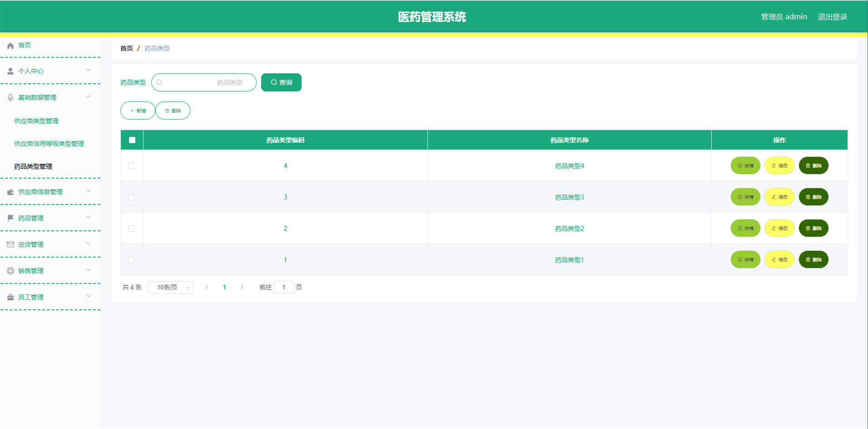Viewport: 868px width, 429px height.
Task: Select 药品类型管理 submenu item
Action: [x=33, y=167]
